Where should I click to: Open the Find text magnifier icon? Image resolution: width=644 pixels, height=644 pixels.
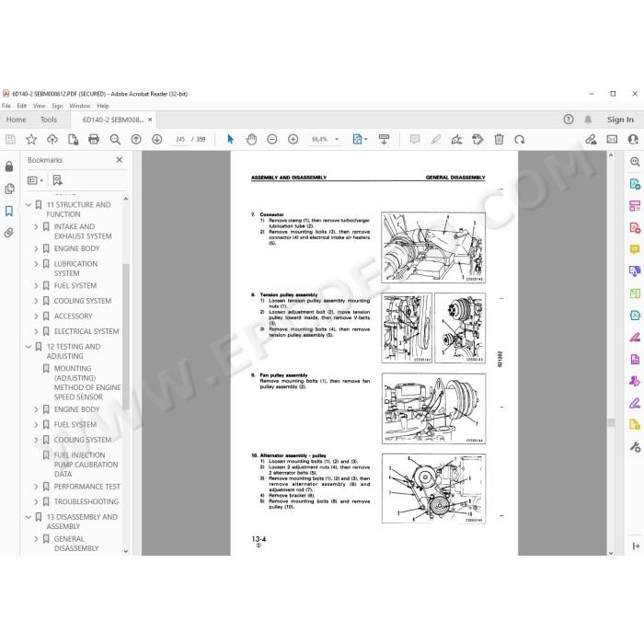click(115, 140)
